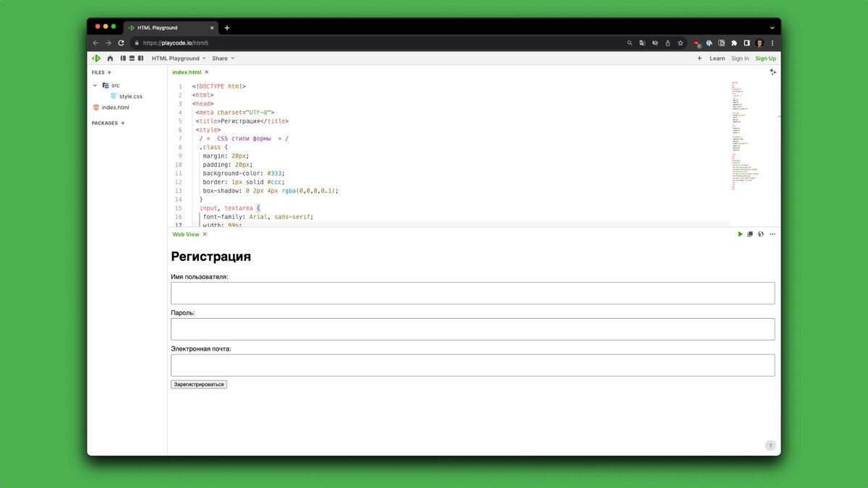Click Sign In
The height and width of the screenshot is (488, 868).
[740, 59]
